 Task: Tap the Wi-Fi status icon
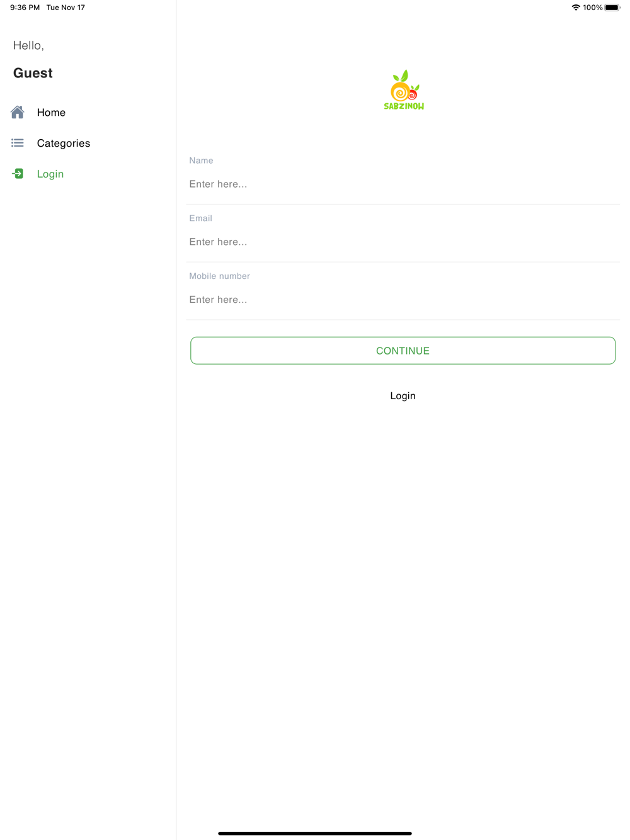tap(576, 8)
